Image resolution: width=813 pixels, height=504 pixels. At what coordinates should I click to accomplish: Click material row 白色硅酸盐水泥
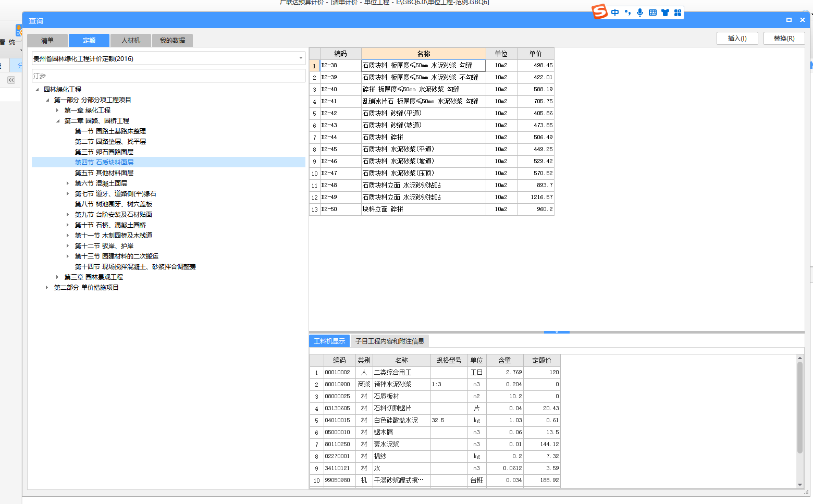[x=435, y=420]
